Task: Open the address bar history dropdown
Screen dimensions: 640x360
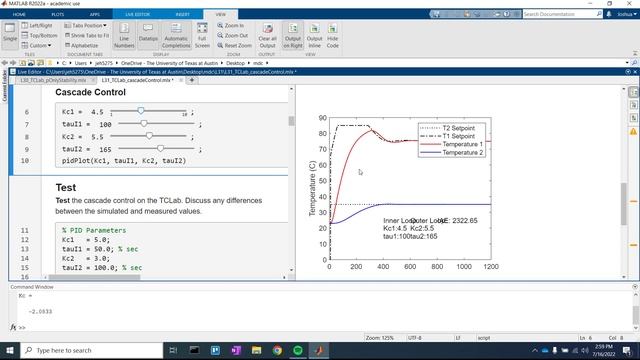Action: click(x=627, y=63)
